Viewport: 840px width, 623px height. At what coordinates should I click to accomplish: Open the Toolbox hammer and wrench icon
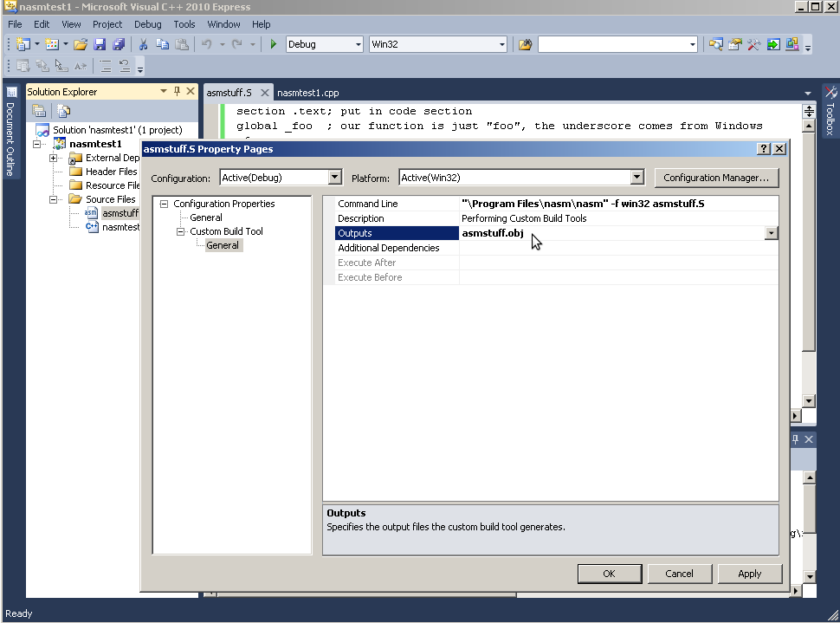753,44
